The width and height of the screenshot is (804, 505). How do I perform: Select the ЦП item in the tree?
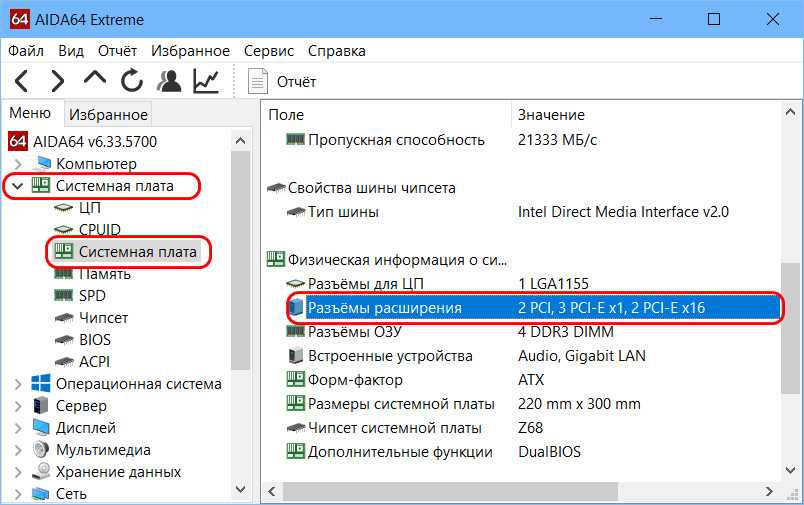tap(90, 208)
